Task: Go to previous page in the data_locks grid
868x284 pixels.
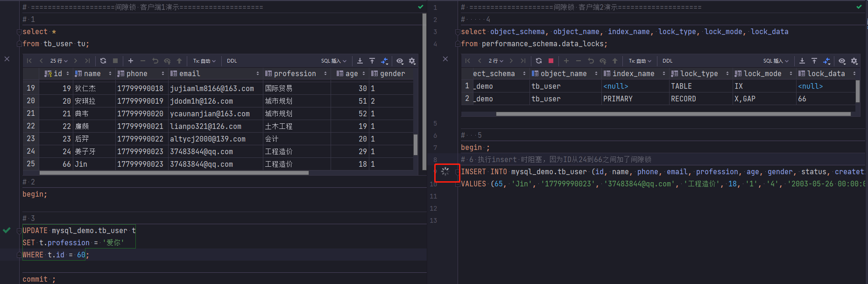Action: point(480,61)
